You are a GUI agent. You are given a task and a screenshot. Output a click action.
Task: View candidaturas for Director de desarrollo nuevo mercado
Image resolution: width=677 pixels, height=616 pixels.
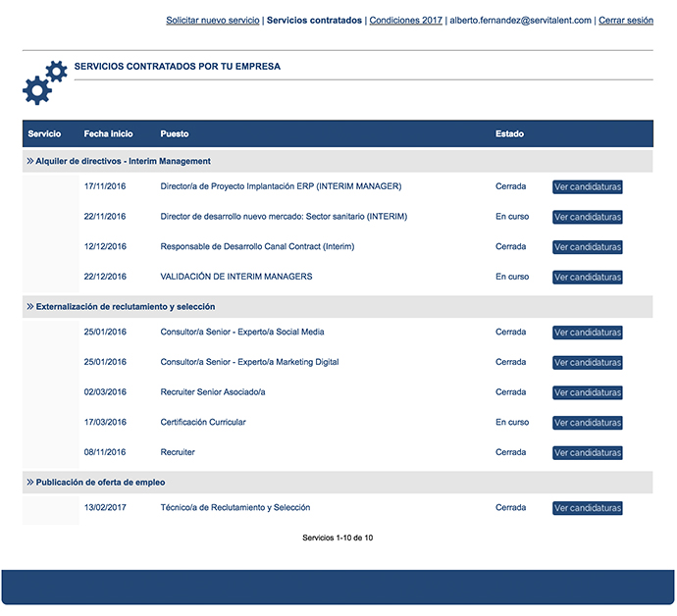(587, 217)
